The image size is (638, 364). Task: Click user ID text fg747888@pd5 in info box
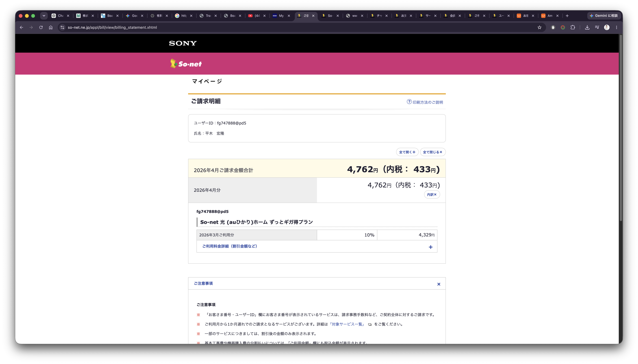(232, 123)
